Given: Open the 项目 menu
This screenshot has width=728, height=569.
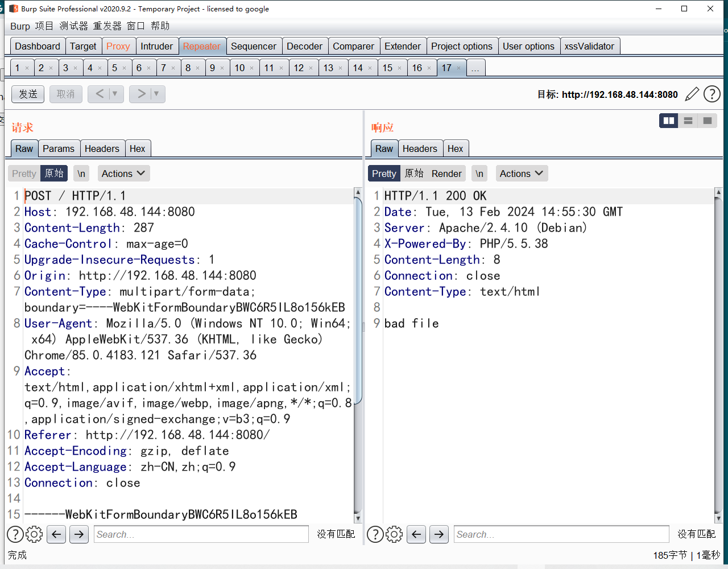Looking at the screenshot, I should pyautogui.click(x=44, y=26).
